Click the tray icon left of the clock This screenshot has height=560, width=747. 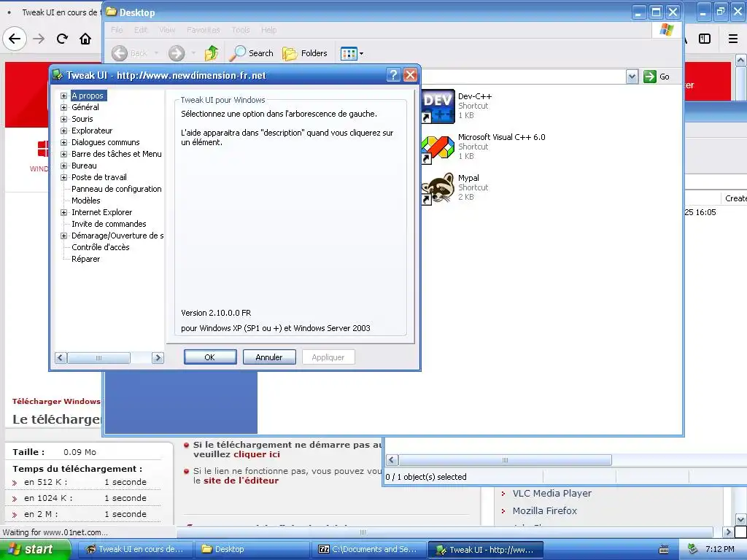click(x=693, y=549)
